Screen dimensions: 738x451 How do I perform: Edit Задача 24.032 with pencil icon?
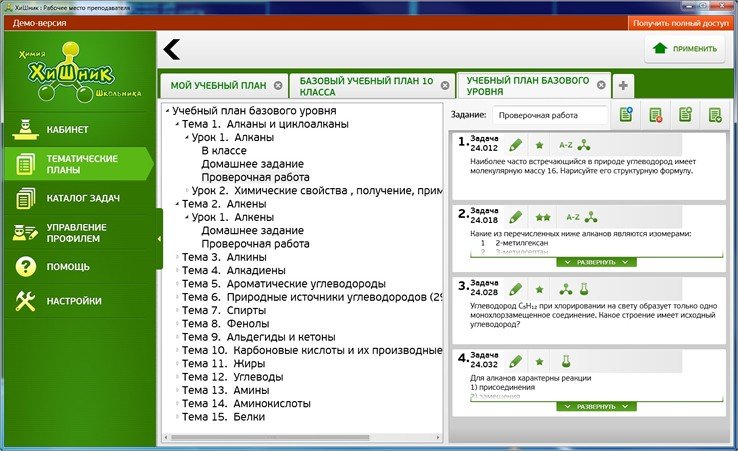tap(516, 362)
